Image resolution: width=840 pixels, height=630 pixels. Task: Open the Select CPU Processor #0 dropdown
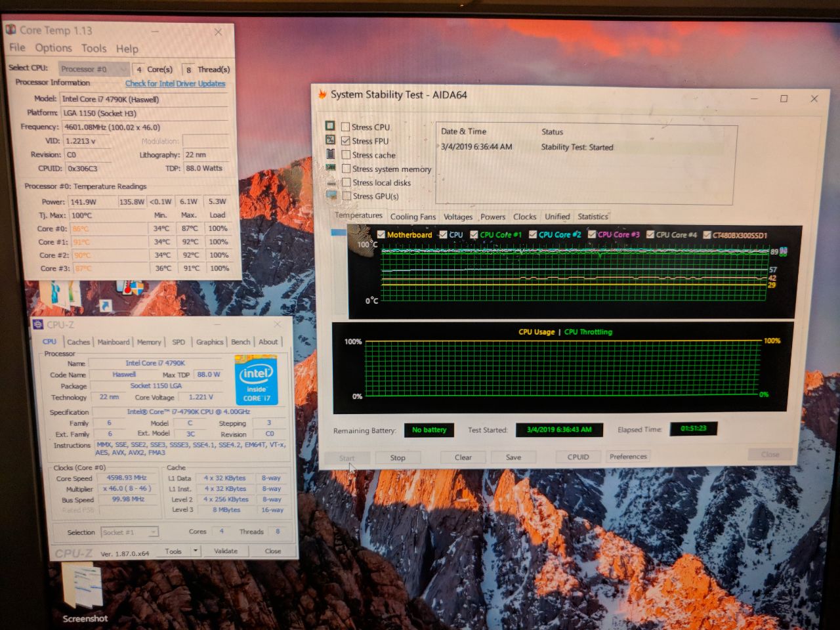point(94,69)
